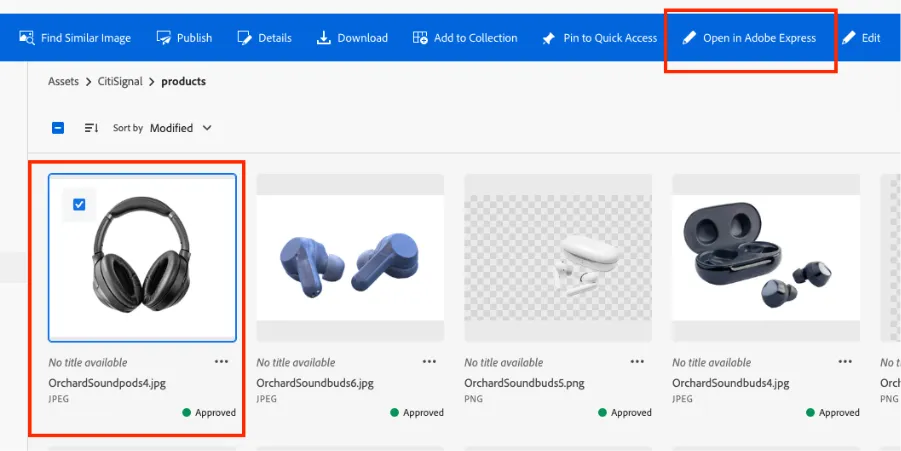
Task: Click the Find Similar Image label
Action: pos(86,38)
